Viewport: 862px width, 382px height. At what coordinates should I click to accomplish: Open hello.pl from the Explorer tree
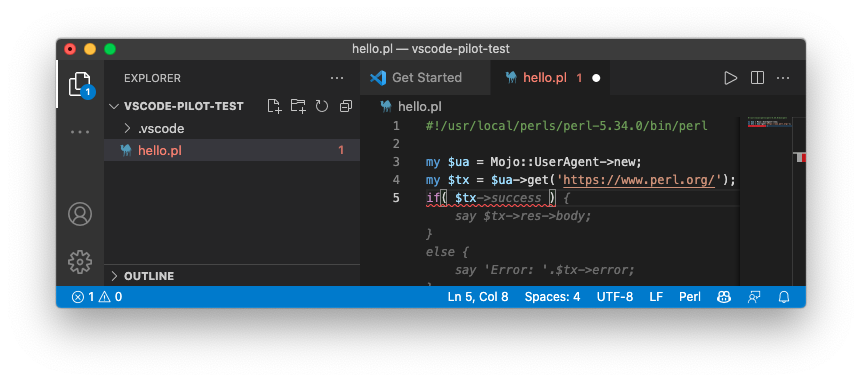[232, 150]
